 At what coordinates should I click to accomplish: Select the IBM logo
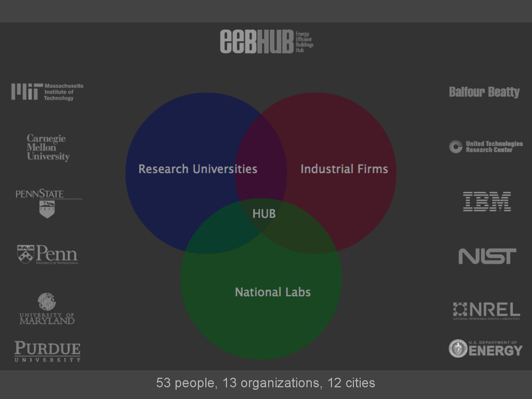487,202
